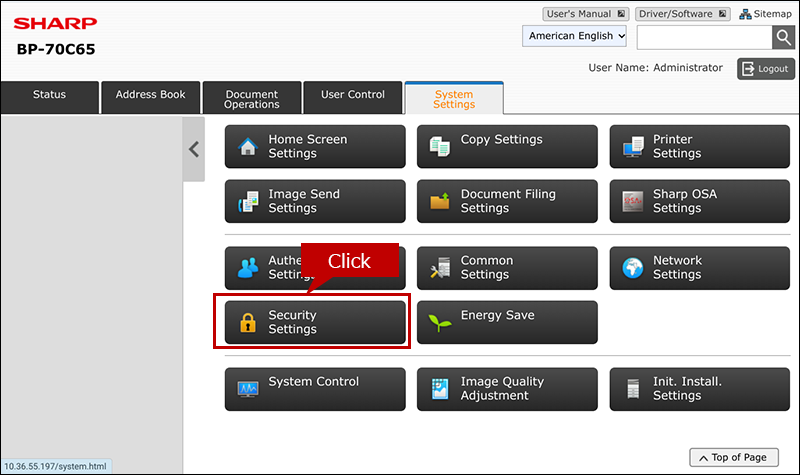Screen dimensions: 800x475
Task: Click the search magnifier icon
Action: pos(783,38)
